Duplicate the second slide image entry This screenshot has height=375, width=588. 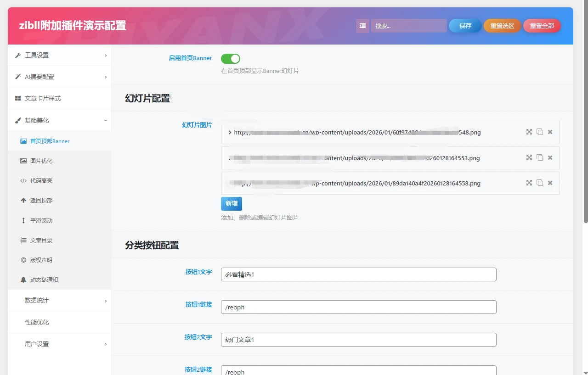(540, 157)
